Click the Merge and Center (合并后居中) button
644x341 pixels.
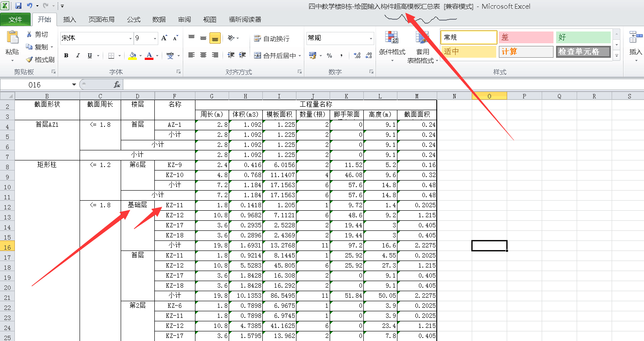coord(275,56)
